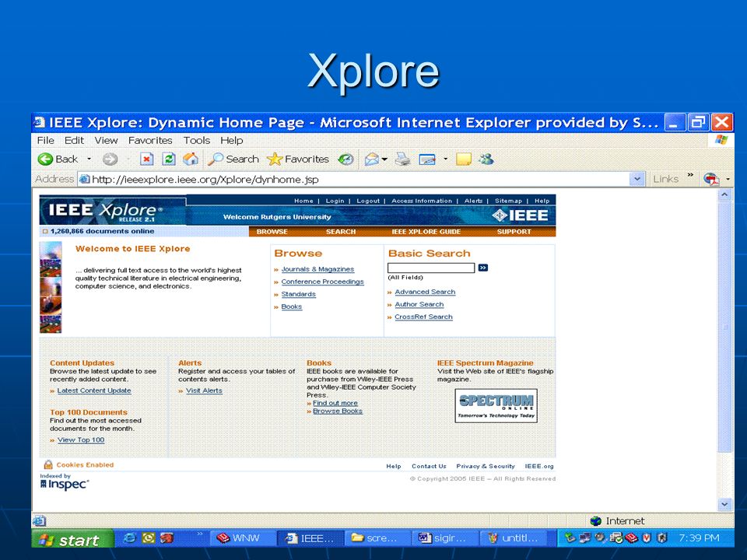Open the address bar dropdown arrow

(x=637, y=179)
